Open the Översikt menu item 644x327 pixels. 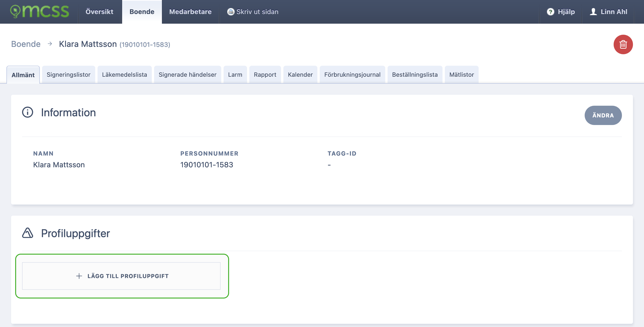[x=100, y=12]
